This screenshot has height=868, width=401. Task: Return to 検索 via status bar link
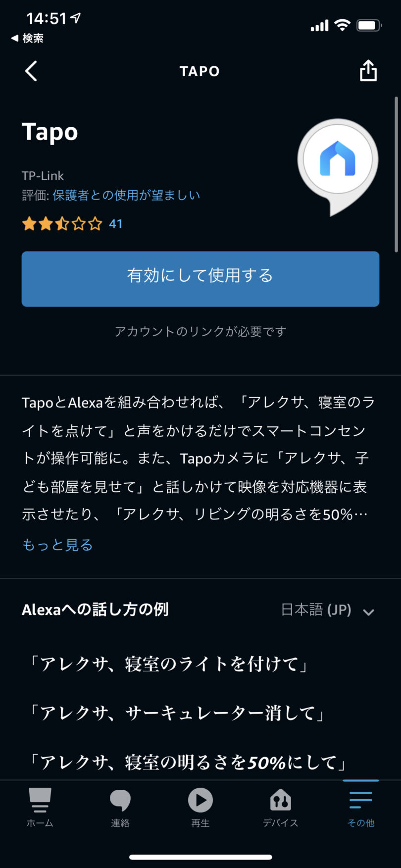click(28, 38)
